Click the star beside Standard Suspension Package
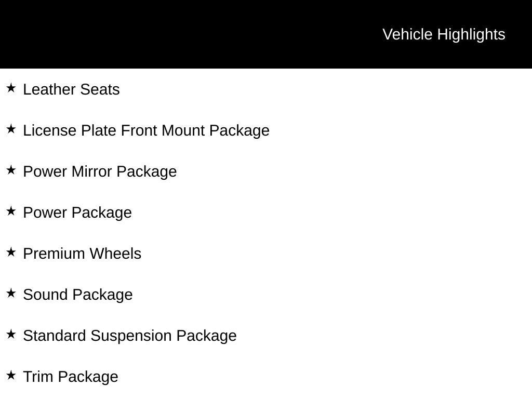532x399 pixels. pos(11,334)
